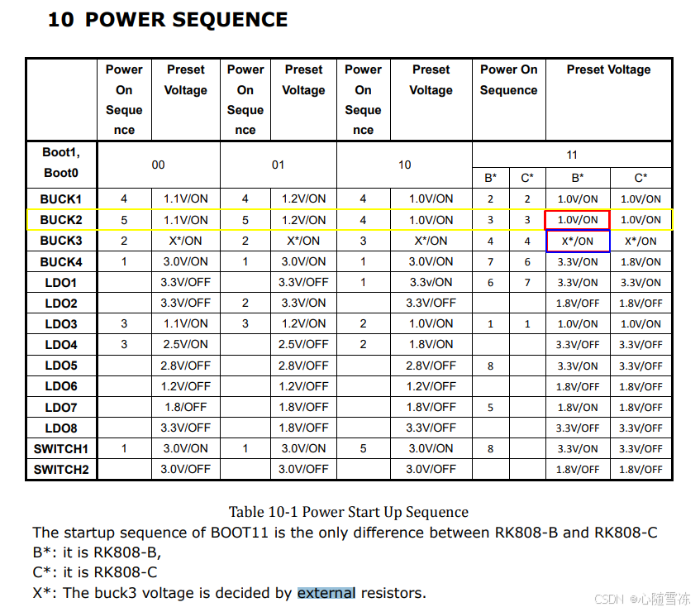The width and height of the screenshot is (700, 612).
Task: Click sequence number "5" in LDO7 row
Action: (490, 408)
